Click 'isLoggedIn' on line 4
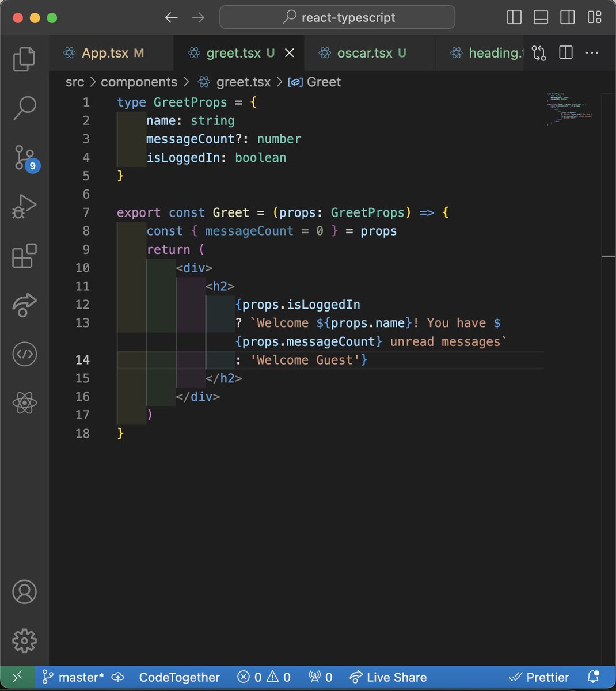 click(x=183, y=157)
